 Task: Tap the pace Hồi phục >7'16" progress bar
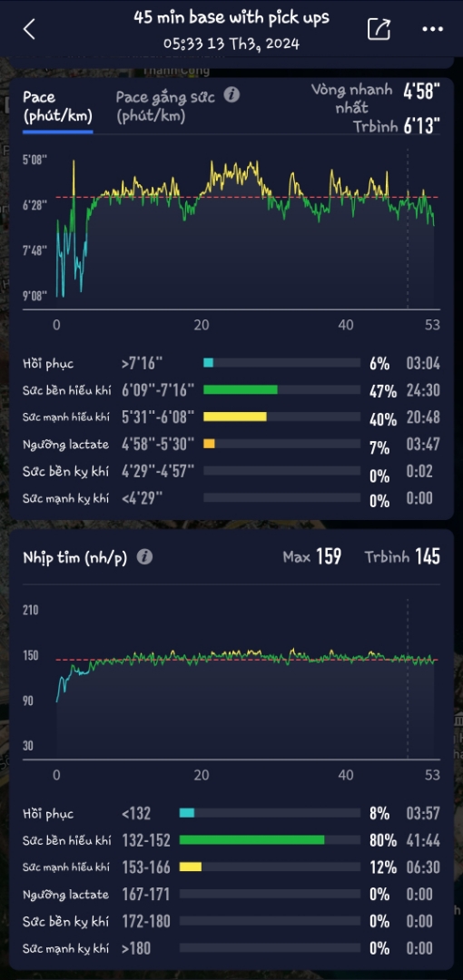coord(281,363)
